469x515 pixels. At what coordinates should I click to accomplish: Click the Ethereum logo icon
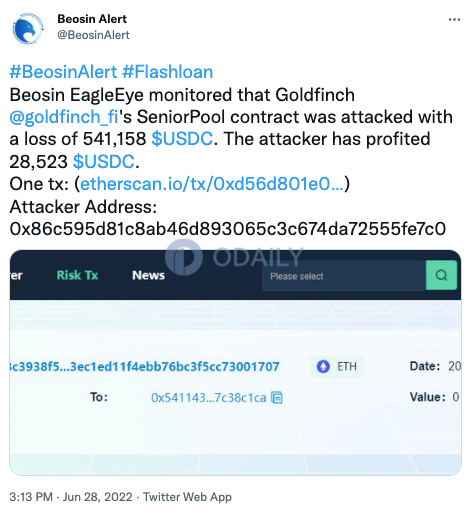point(323,366)
